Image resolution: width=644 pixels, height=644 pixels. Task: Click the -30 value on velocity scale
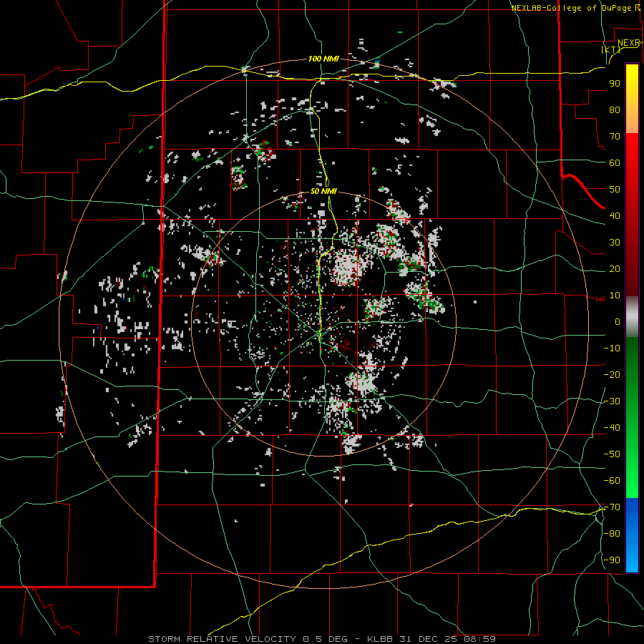[612, 401]
